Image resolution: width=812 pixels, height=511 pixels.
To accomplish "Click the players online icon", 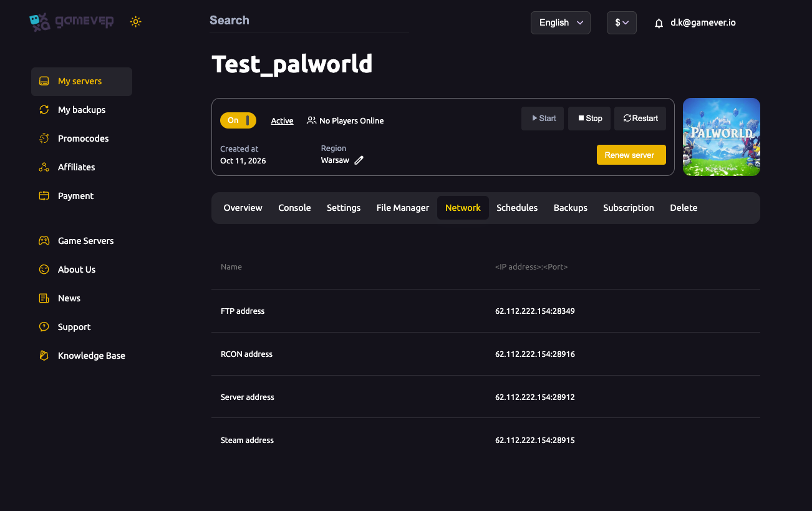I will coord(311,120).
